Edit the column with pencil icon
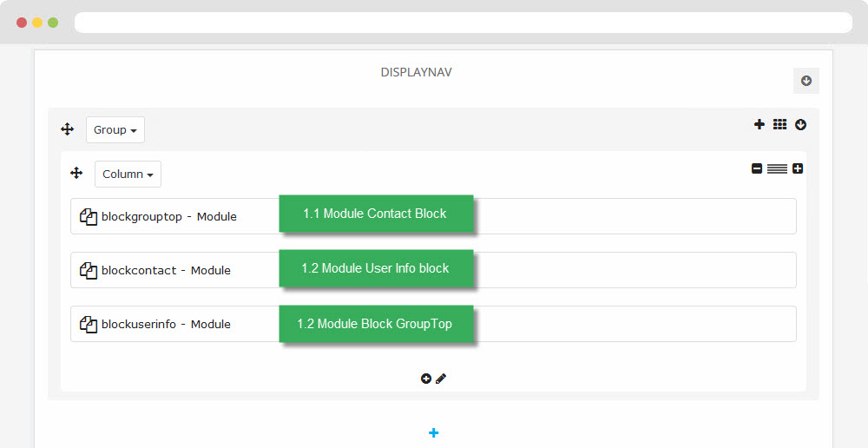The height and width of the screenshot is (448, 868). pyautogui.click(x=441, y=379)
